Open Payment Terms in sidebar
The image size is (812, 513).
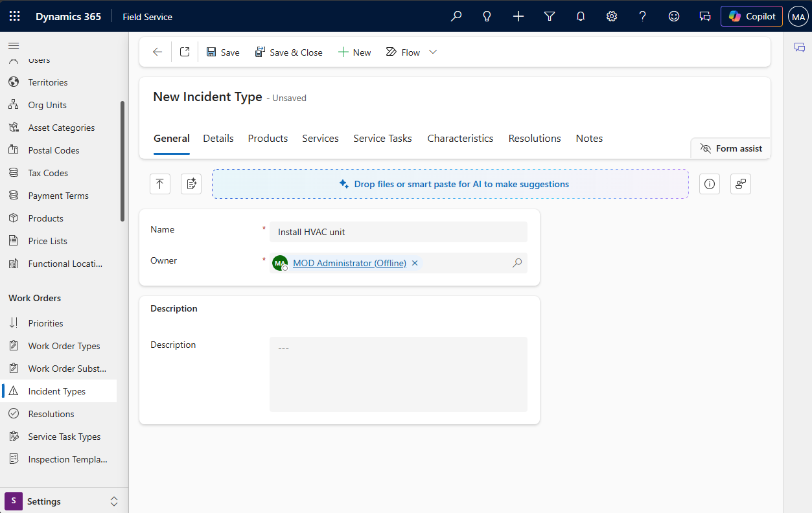[x=58, y=196]
